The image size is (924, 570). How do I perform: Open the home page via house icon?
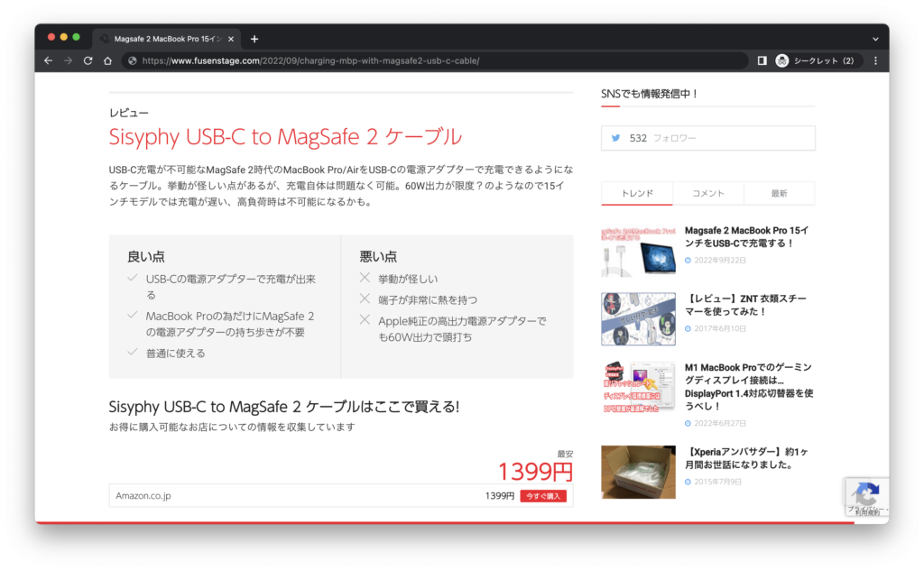107,60
